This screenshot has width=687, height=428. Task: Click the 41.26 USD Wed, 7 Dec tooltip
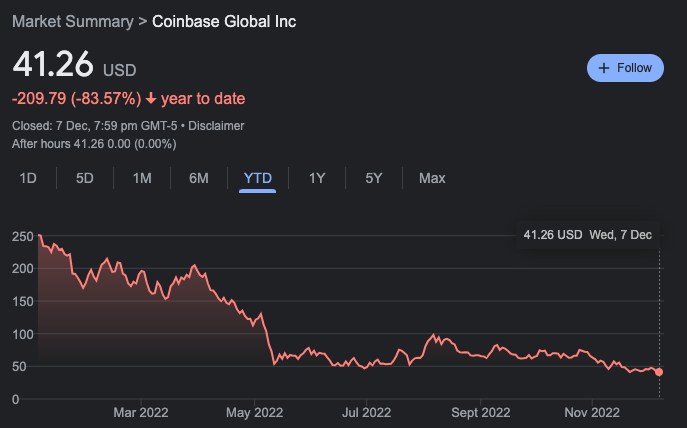588,235
